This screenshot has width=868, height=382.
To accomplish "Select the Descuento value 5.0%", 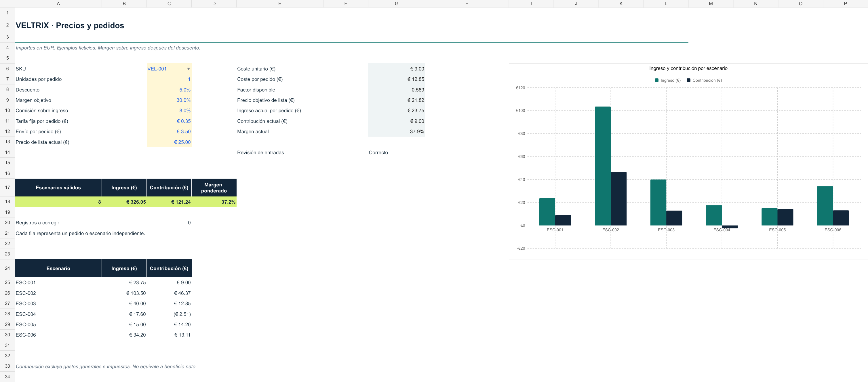I will [169, 90].
